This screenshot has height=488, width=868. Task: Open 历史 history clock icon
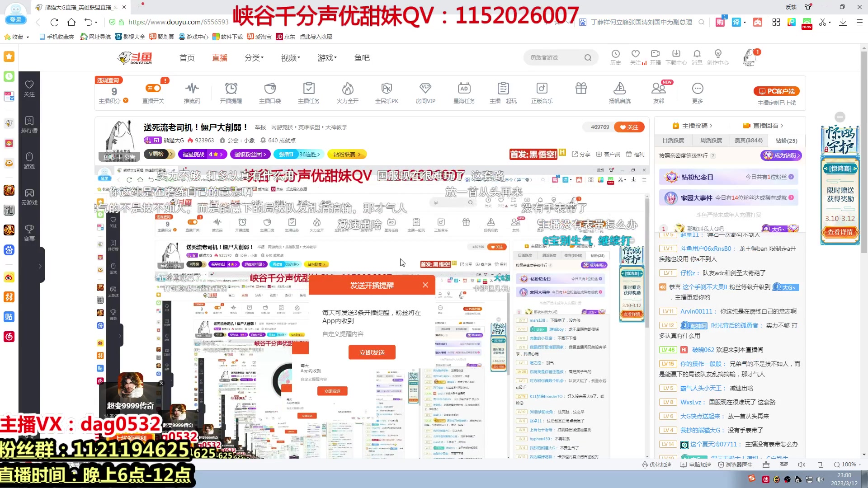coord(616,57)
